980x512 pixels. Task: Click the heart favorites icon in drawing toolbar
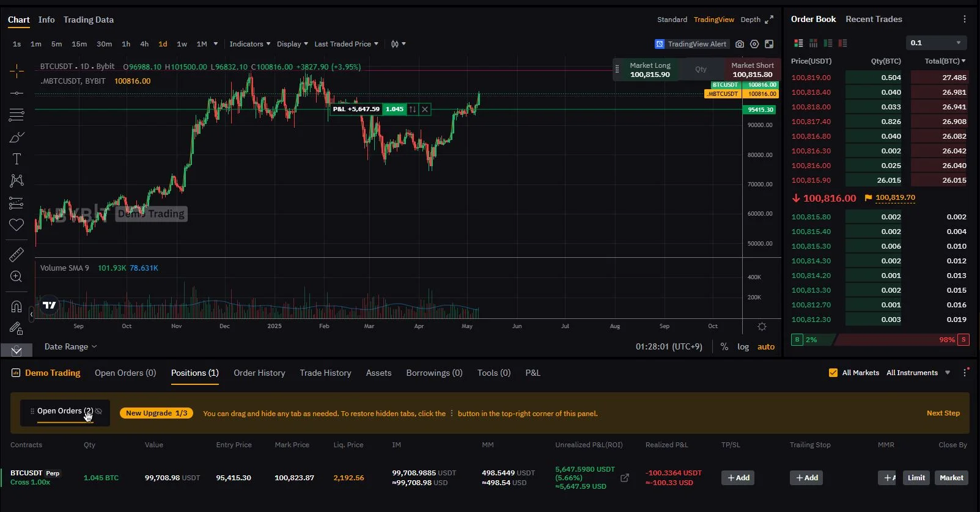coord(17,225)
